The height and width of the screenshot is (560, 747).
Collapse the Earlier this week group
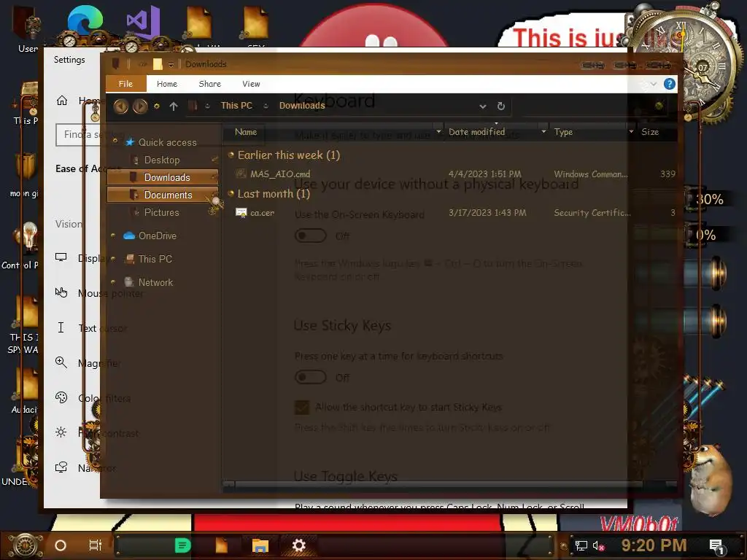pyautogui.click(x=231, y=155)
